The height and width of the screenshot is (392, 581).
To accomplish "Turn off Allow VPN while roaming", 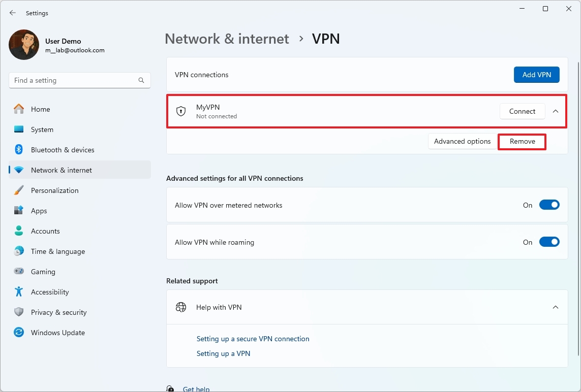I will tap(549, 242).
